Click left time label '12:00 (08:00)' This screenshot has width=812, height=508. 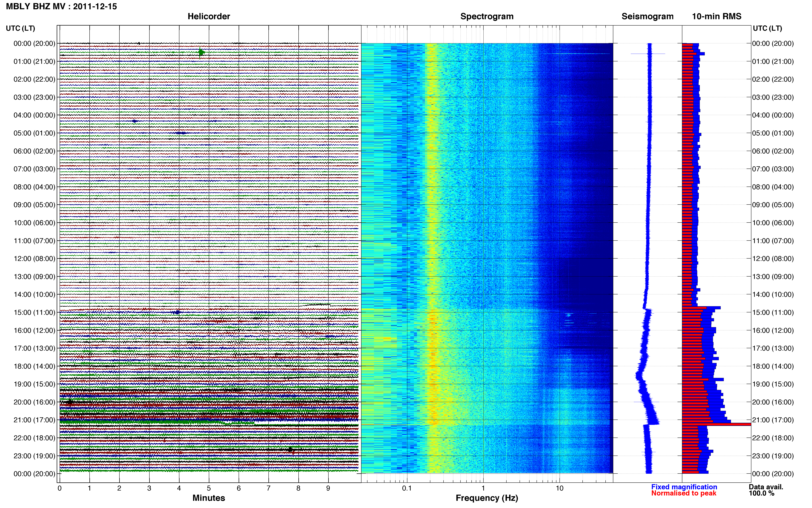tap(34, 258)
